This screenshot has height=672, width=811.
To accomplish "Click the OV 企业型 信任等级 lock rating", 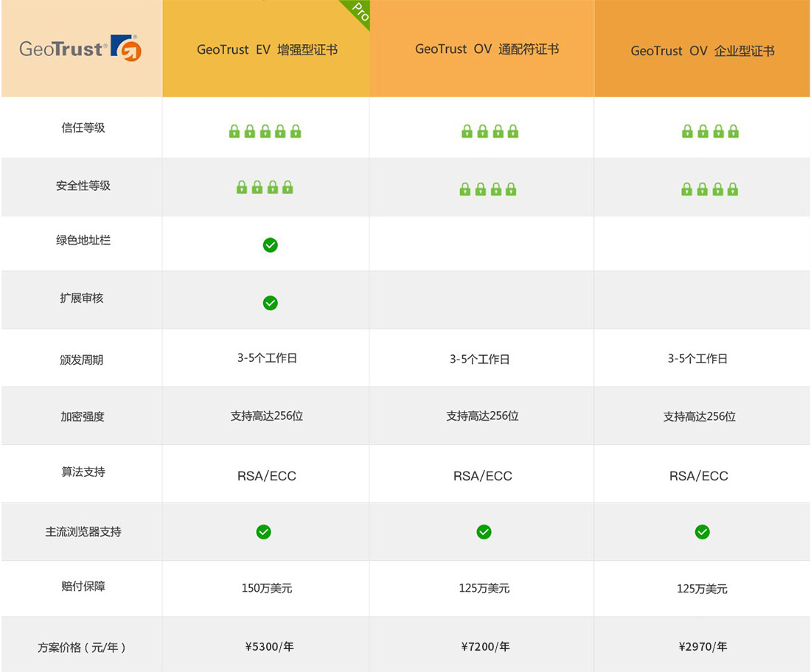I will (x=710, y=131).
